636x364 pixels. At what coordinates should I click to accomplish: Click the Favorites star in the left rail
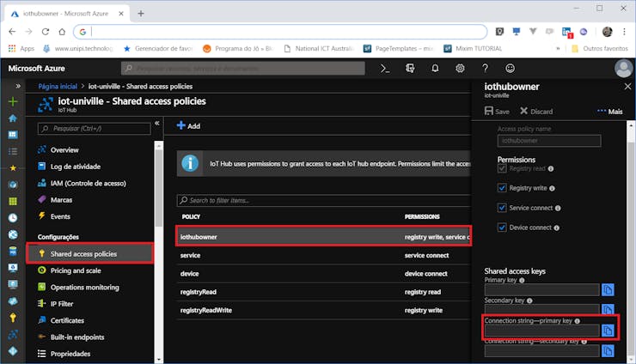(x=13, y=167)
